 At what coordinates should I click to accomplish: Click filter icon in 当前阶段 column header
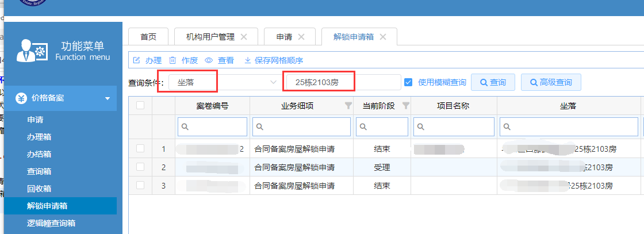coord(405,106)
